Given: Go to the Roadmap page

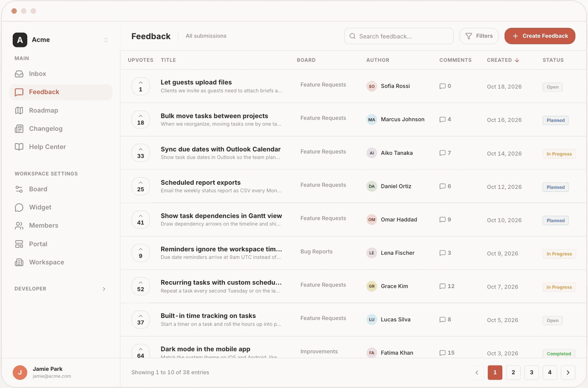Looking at the screenshot, I should (61, 110).
